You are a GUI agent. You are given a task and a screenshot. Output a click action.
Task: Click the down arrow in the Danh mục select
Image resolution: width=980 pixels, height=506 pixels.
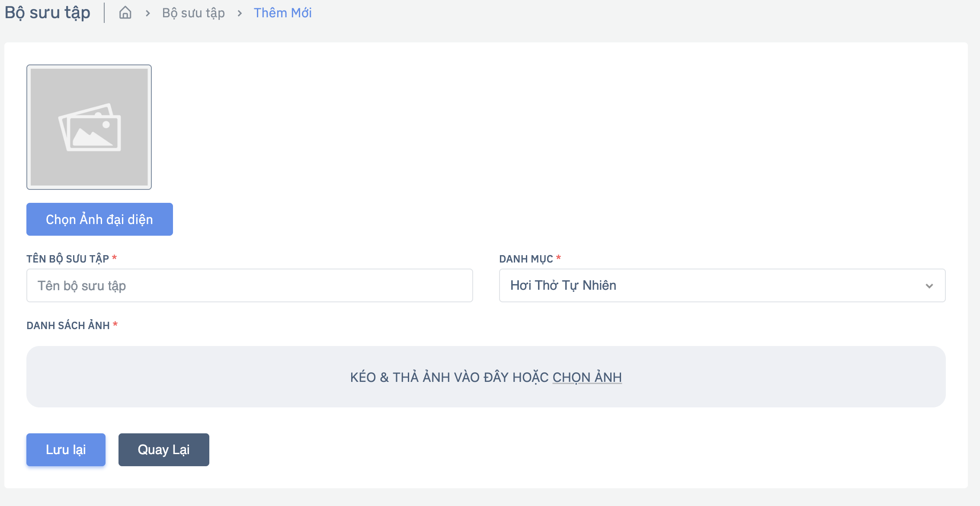click(x=929, y=286)
